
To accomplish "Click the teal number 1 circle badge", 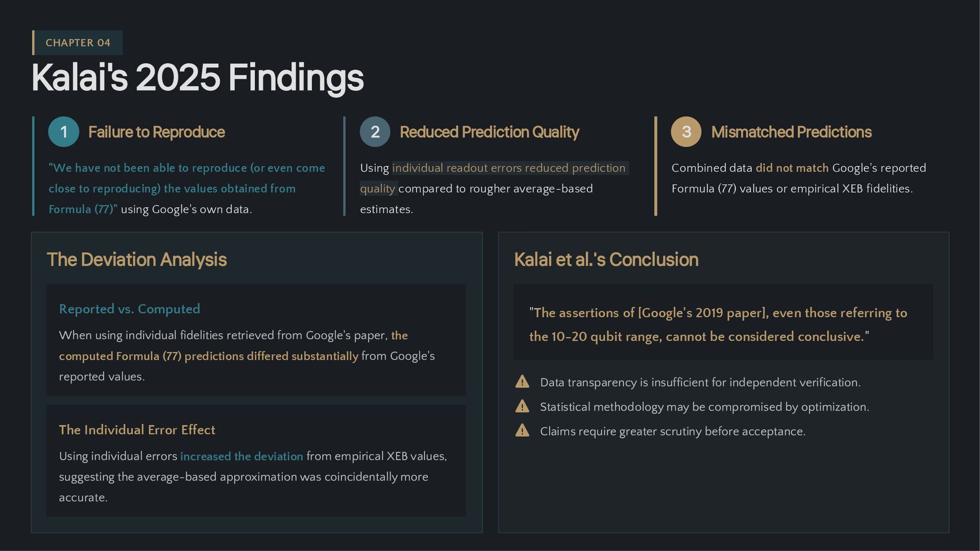I will coord(64,132).
